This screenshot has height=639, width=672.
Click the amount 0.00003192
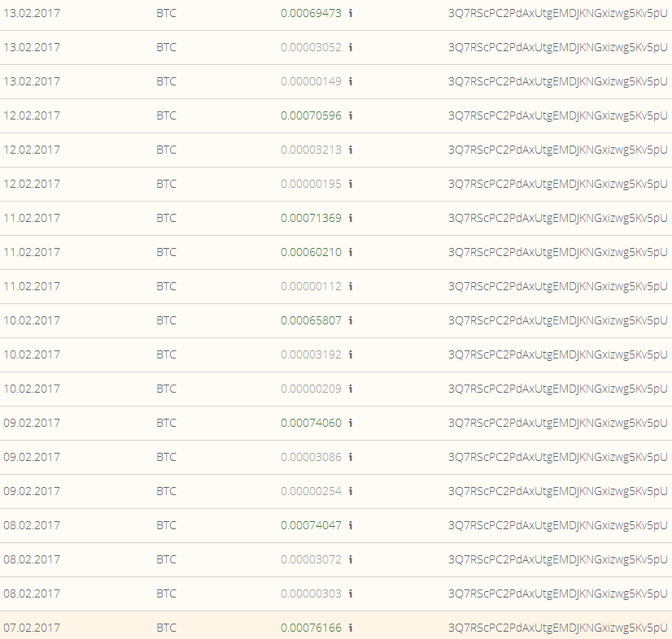pyautogui.click(x=311, y=354)
